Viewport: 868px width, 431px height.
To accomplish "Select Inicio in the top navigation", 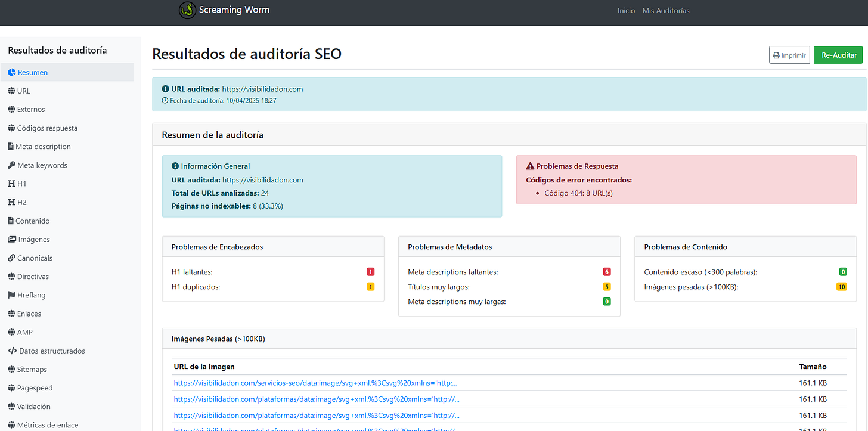I will pyautogui.click(x=626, y=11).
